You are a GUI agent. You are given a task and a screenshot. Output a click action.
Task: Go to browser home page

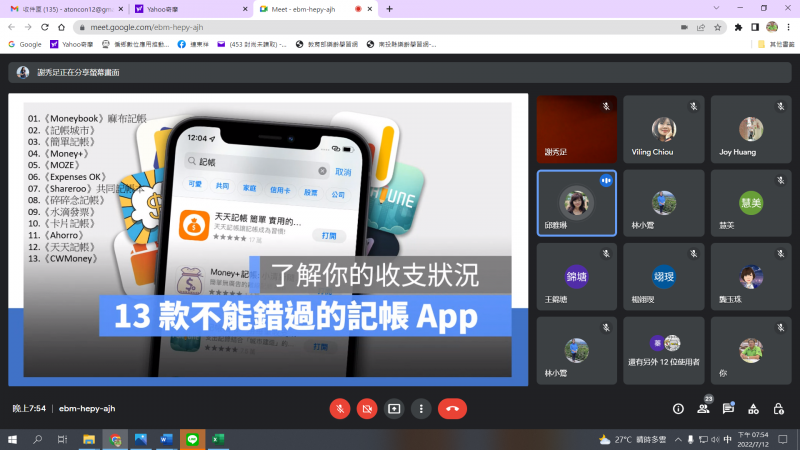pos(62,27)
